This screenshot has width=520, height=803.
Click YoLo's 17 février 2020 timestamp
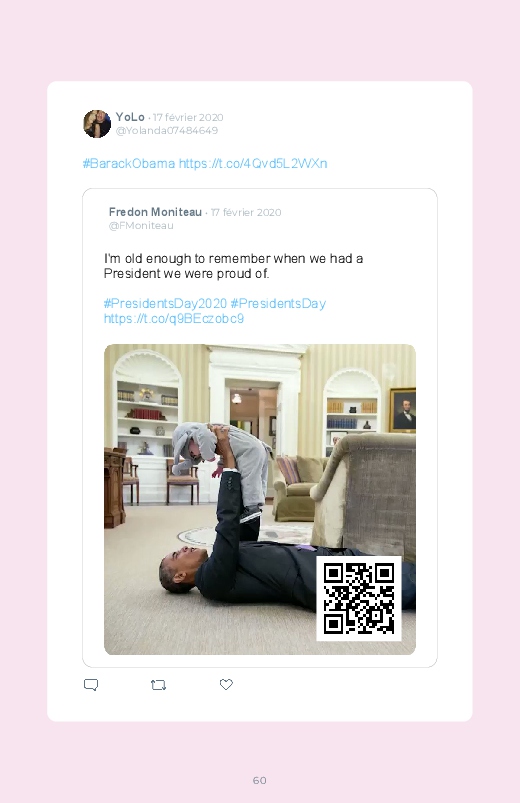[188, 117]
